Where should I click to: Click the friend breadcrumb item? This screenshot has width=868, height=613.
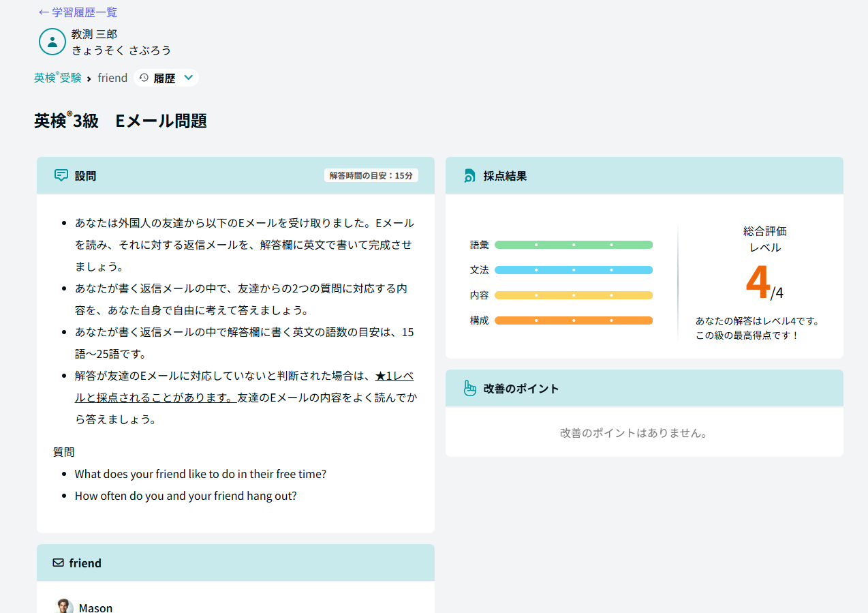click(x=112, y=78)
